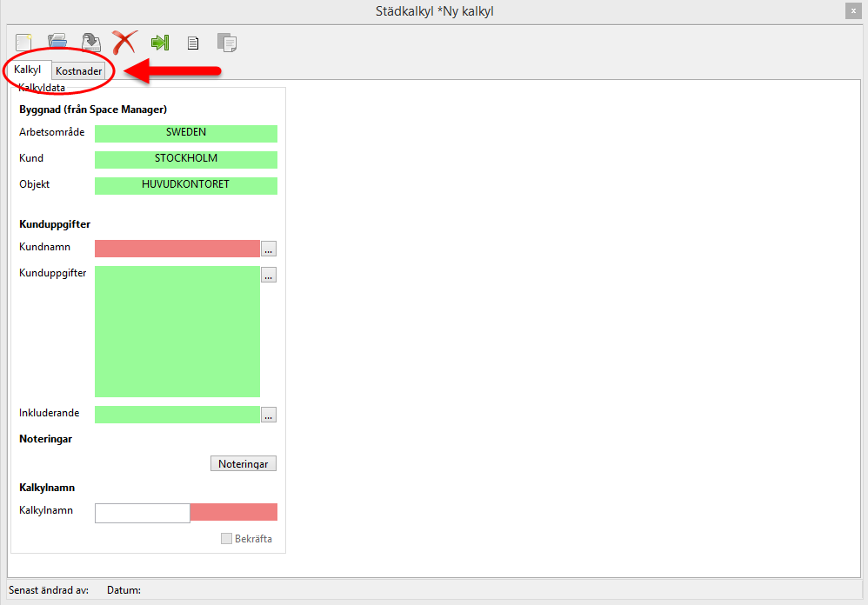Open the Kunduppgifter browse button
The image size is (868, 605).
[x=269, y=275]
